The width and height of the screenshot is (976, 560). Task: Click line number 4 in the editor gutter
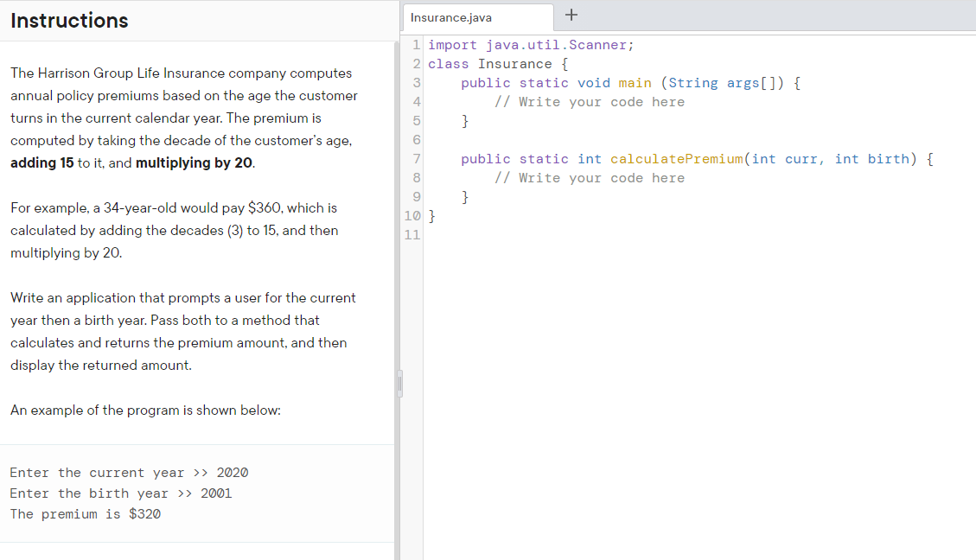pos(416,101)
